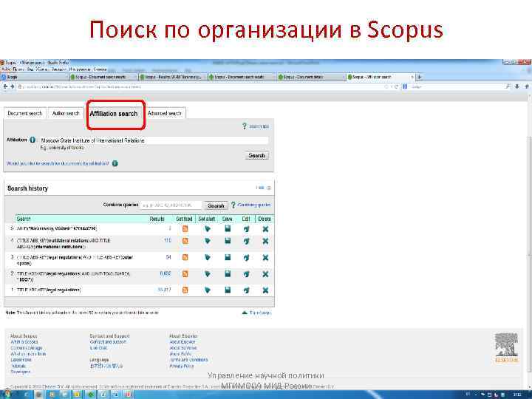Image resolution: width=532 pixels, height=399 pixels.
Task: Save the outer space search
Action: [228, 258]
